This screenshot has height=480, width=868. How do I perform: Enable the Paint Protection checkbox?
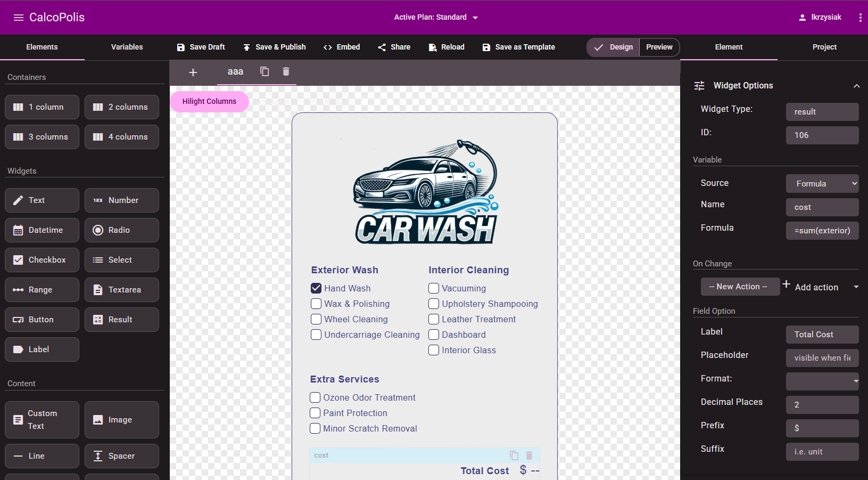point(315,413)
